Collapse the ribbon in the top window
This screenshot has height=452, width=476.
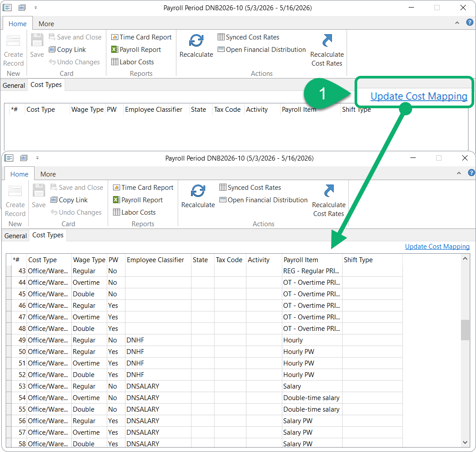pos(457,23)
